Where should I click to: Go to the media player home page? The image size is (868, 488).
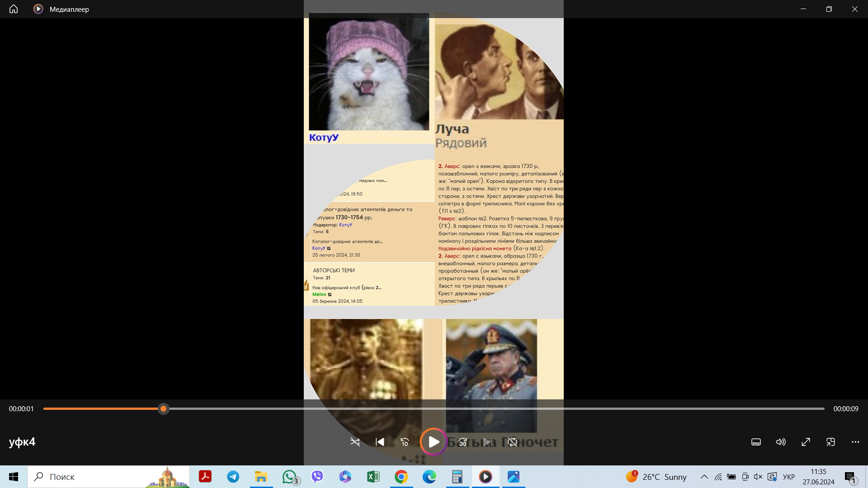coord(14,9)
